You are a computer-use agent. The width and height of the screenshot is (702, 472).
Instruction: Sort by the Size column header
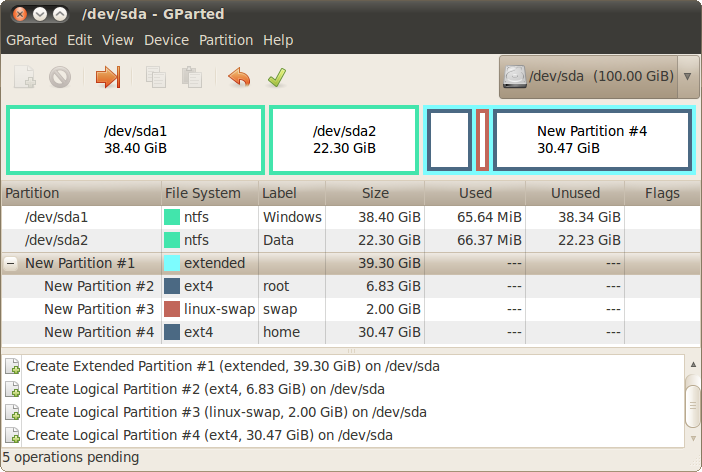(375, 193)
